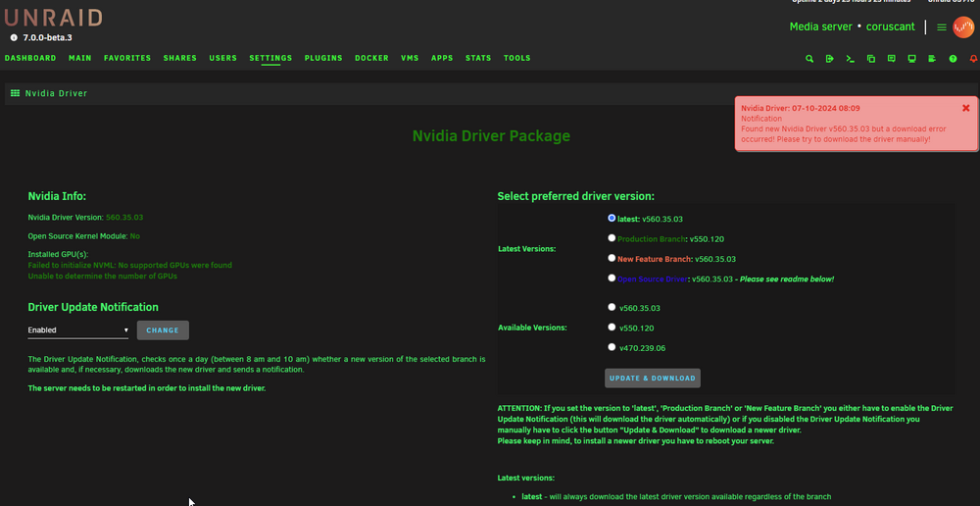Select the Production Branch radio button
The image size is (980, 506).
[612, 237]
